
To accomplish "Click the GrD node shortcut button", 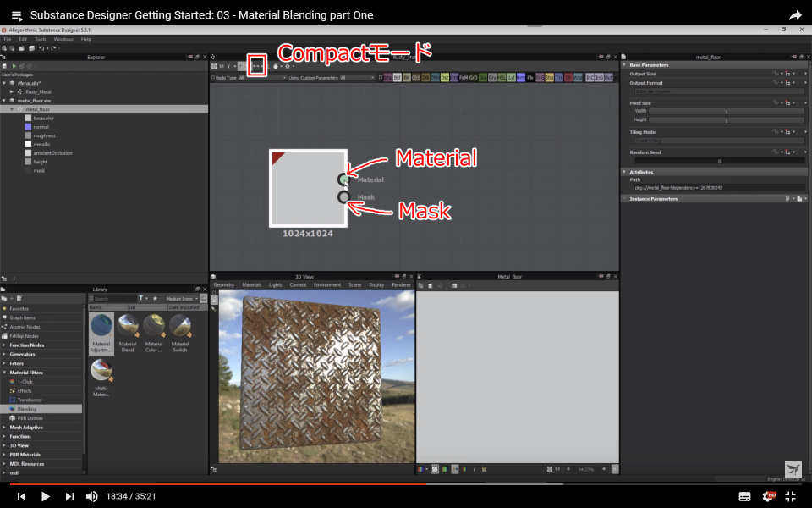I will [x=473, y=78].
